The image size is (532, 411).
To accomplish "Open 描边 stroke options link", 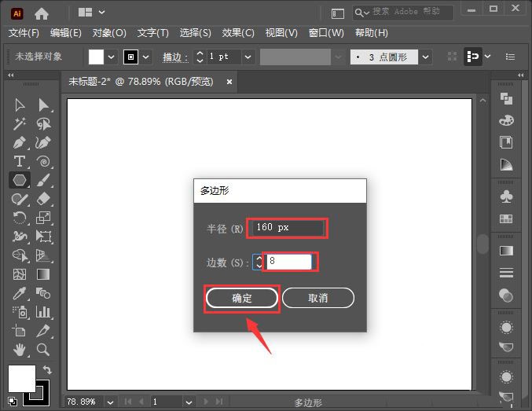I will pyautogui.click(x=175, y=57).
